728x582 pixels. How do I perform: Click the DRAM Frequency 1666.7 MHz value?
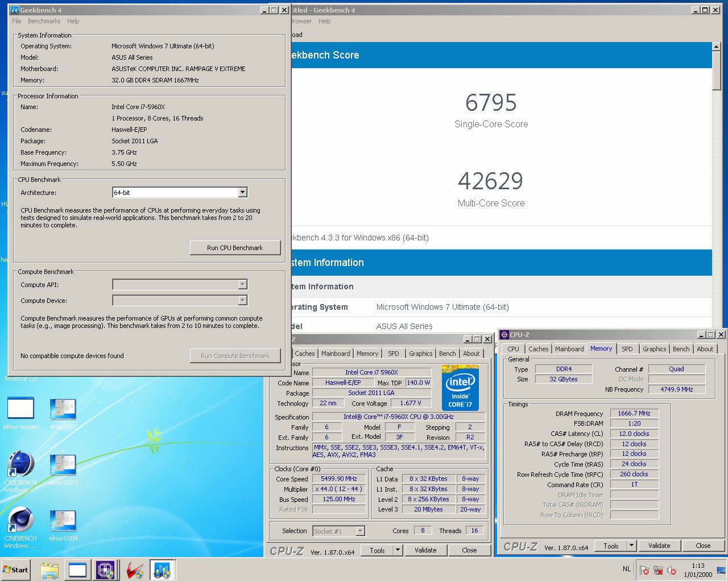click(x=634, y=413)
